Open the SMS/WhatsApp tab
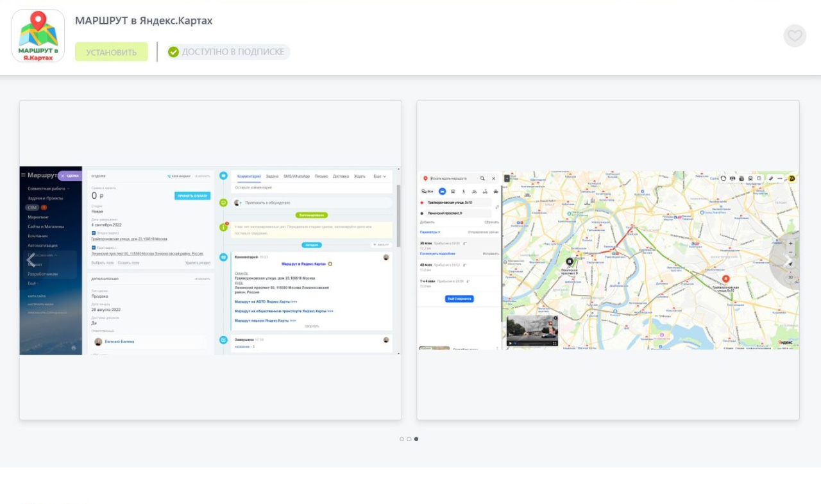This screenshot has width=821, height=504. coord(296,176)
